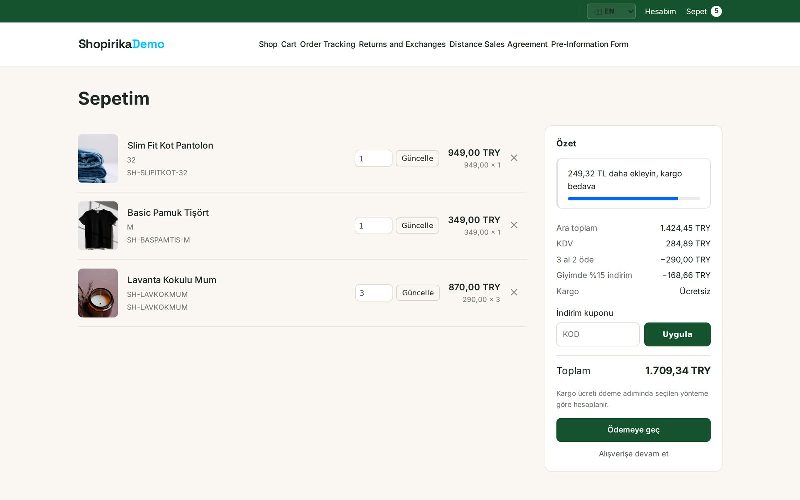The width and height of the screenshot is (800, 500).
Task: Navigate to Order Tracking
Action: coord(328,44)
